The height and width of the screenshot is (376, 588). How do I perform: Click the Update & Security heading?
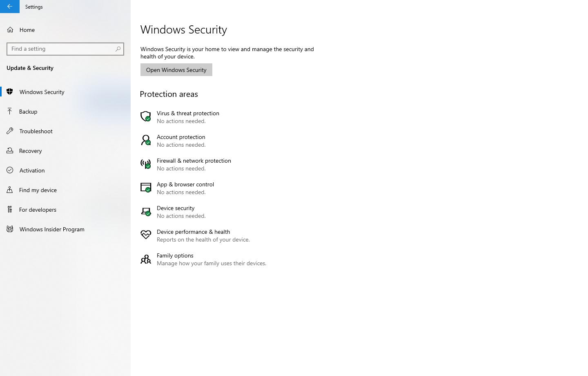(x=30, y=68)
